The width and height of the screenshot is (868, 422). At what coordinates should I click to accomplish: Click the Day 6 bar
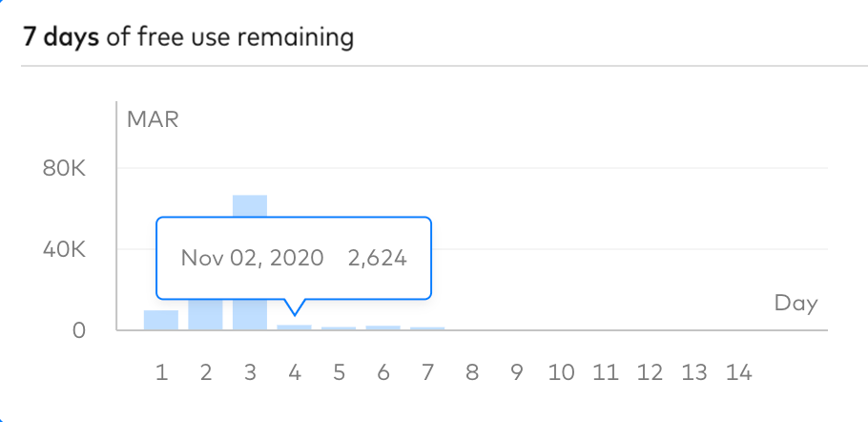pos(382,327)
